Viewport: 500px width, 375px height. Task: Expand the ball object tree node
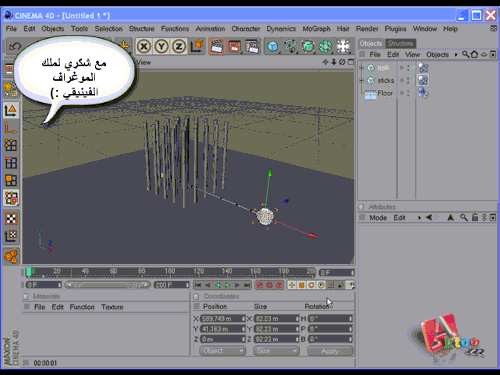click(x=361, y=68)
